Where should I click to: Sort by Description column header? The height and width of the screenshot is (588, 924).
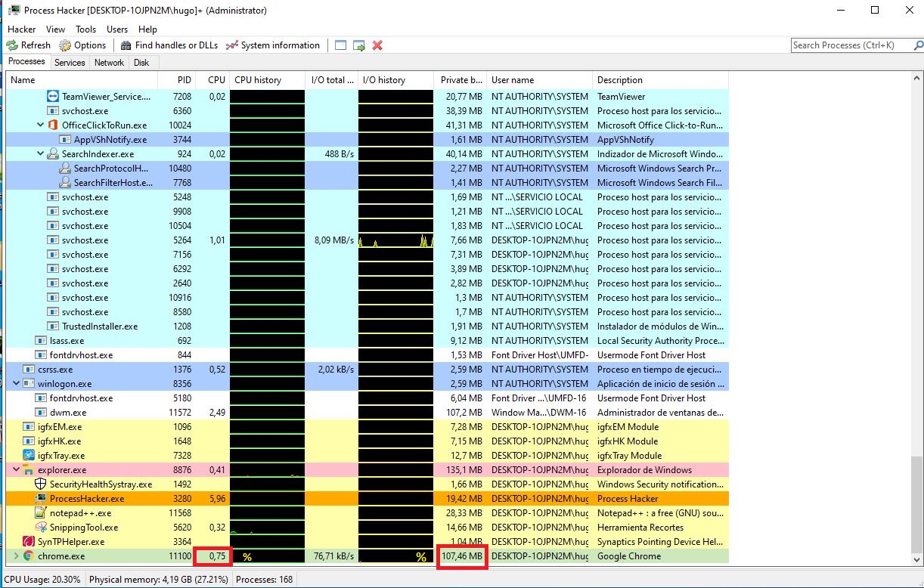pos(660,80)
